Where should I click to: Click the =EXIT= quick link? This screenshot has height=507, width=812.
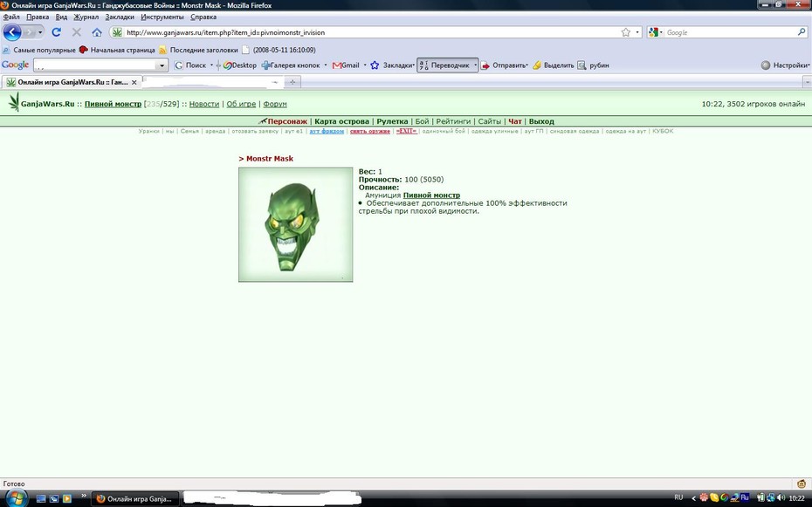tap(406, 132)
